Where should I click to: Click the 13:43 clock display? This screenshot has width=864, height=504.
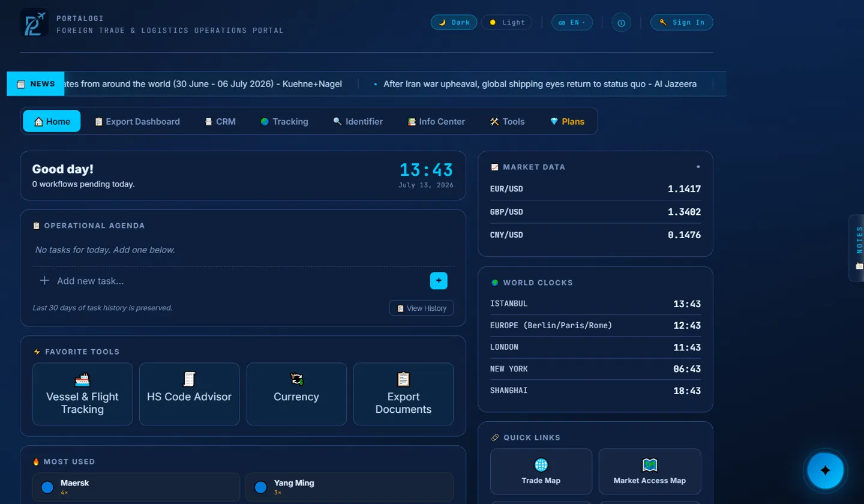[427, 170]
